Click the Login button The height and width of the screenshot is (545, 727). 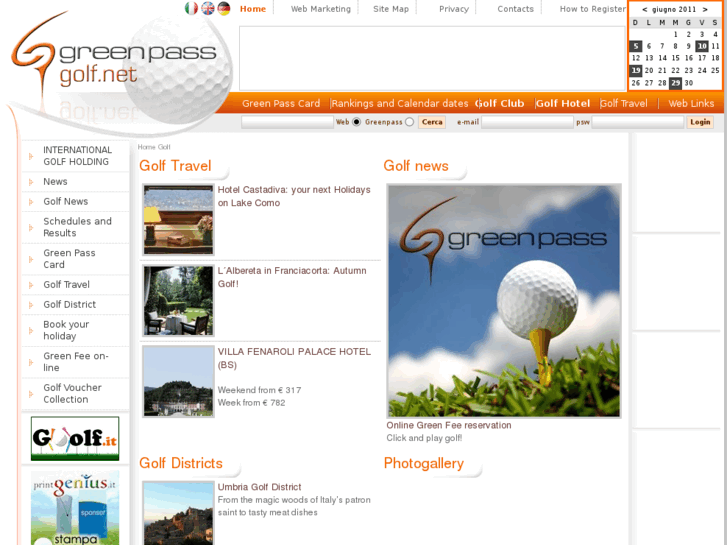pos(700,122)
